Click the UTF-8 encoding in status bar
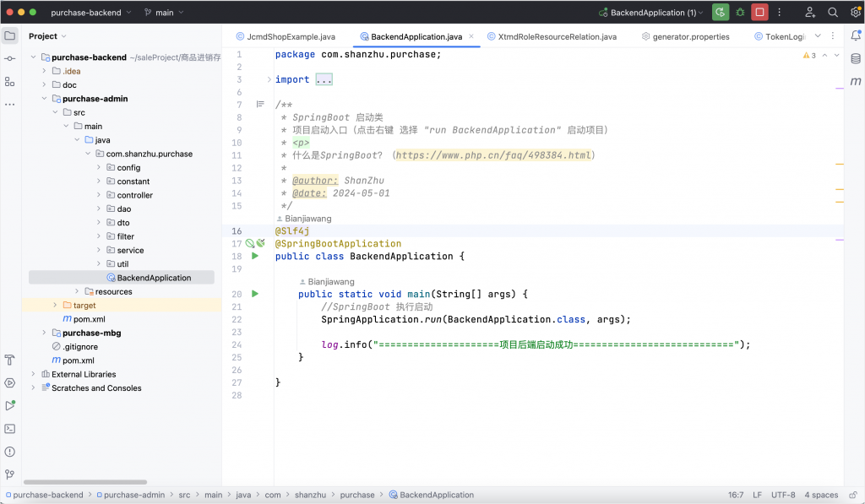Viewport: 865px width, 504px height. (782, 495)
